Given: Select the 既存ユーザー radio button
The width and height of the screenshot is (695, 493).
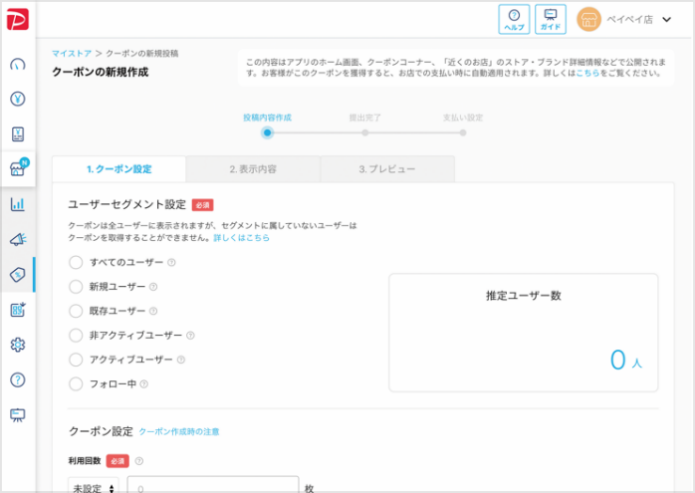Looking at the screenshot, I should coord(76,311).
